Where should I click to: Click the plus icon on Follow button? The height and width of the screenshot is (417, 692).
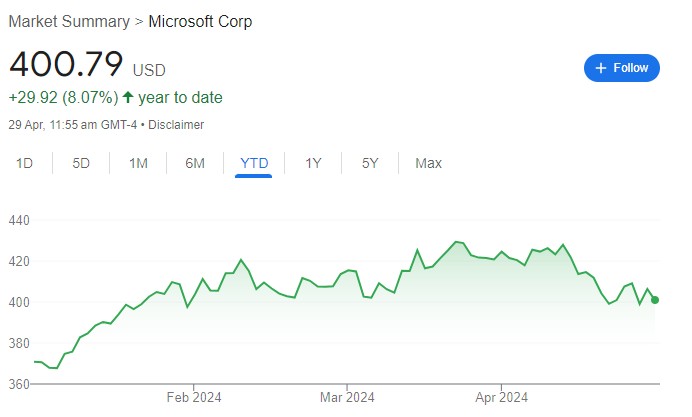click(x=601, y=68)
